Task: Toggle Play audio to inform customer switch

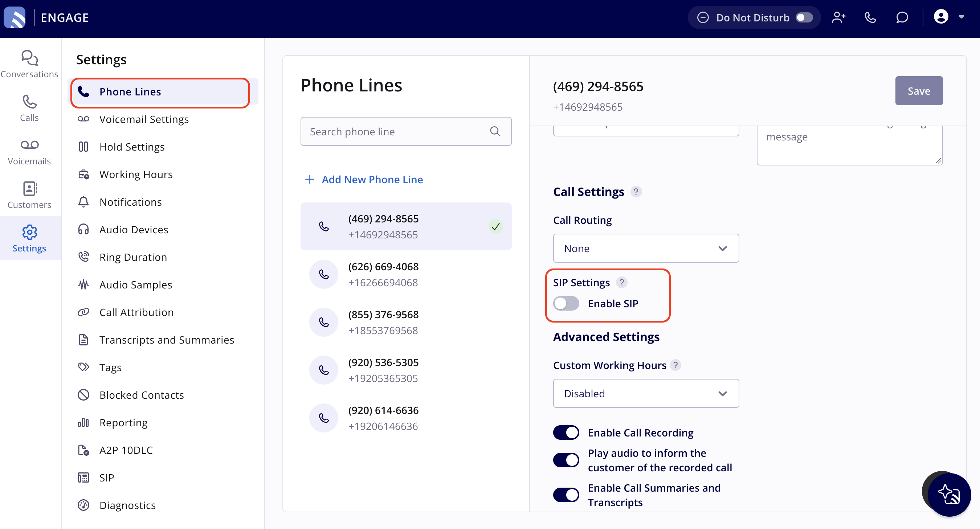Action: pyautogui.click(x=566, y=460)
